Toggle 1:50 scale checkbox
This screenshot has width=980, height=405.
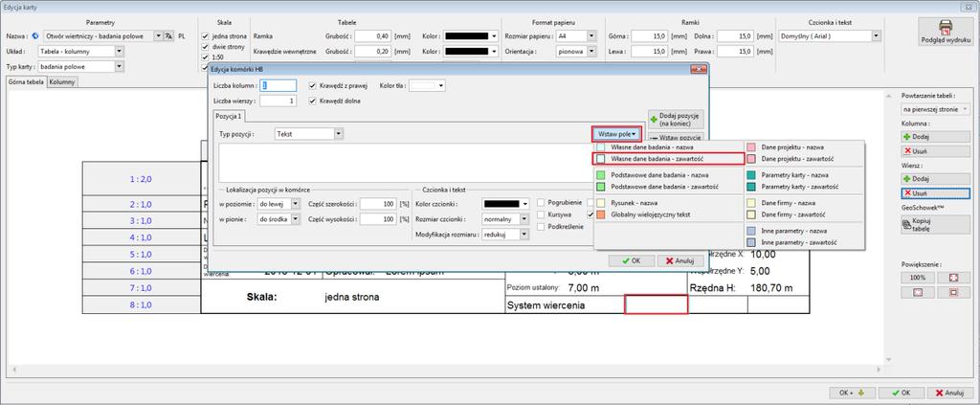click(x=206, y=56)
